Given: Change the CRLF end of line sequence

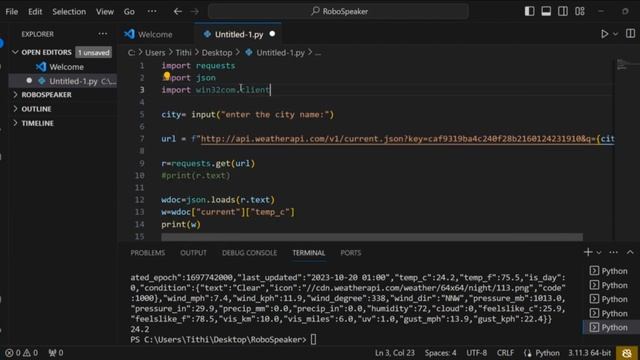Looking at the screenshot, I should click(505, 353).
